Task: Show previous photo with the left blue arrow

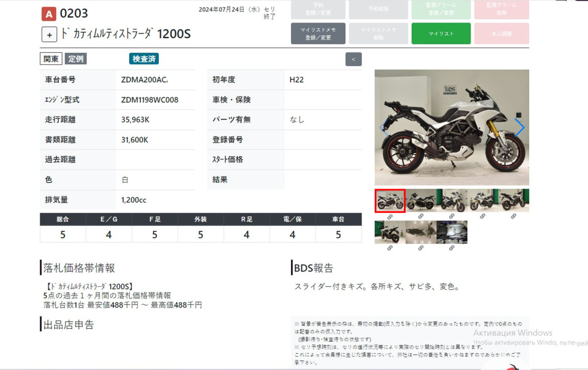Action: pyautogui.click(x=384, y=127)
